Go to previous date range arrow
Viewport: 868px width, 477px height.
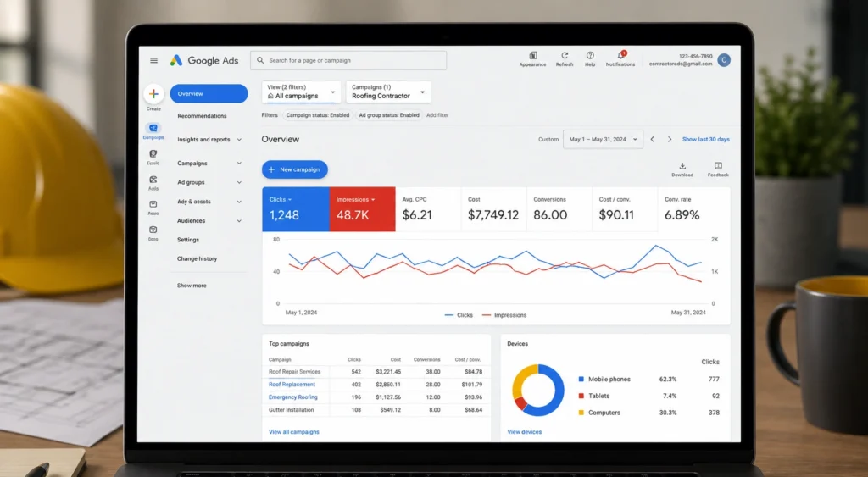click(653, 140)
